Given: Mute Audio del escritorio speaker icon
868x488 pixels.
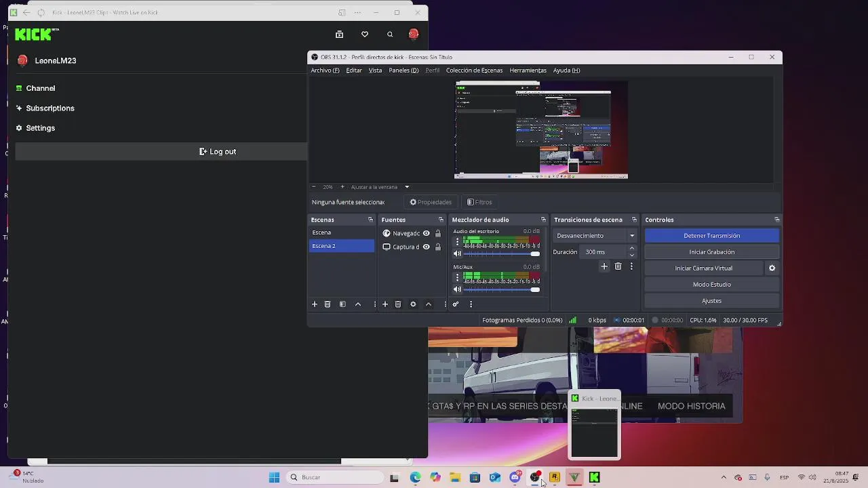Looking at the screenshot, I should click(457, 254).
